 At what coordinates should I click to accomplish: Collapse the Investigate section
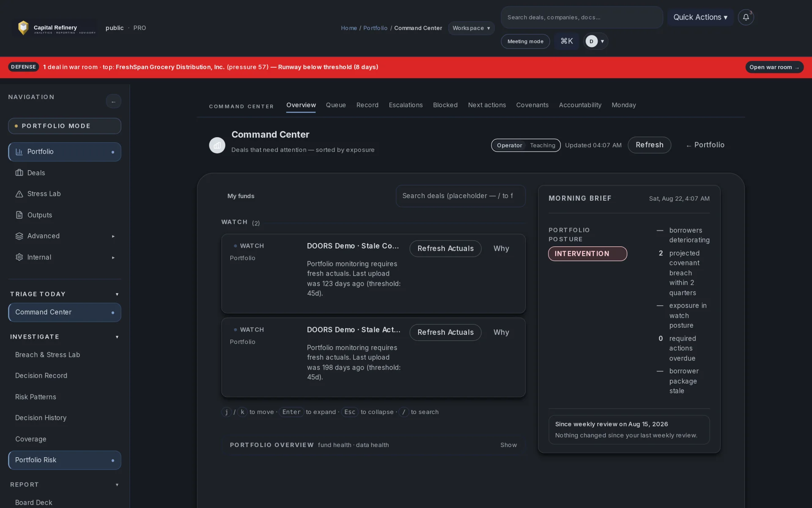tap(117, 337)
